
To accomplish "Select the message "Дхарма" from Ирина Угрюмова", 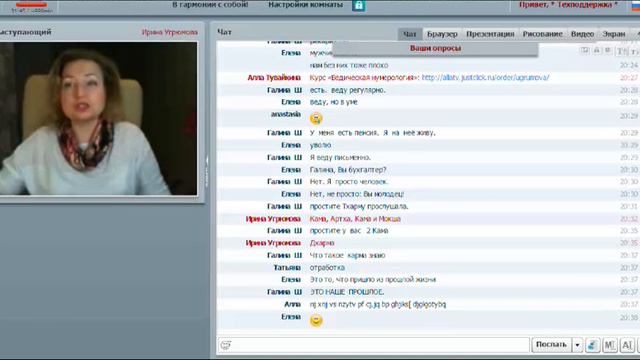I will point(322,243).
